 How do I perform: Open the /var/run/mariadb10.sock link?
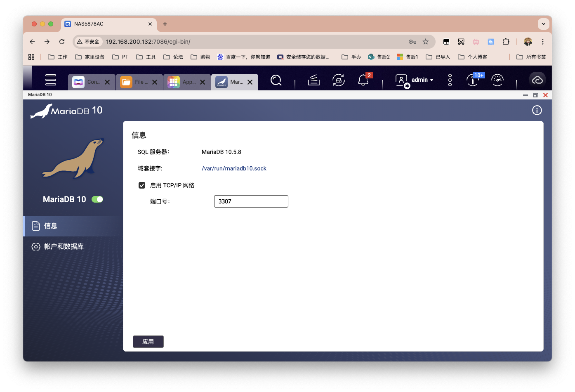coord(234,168)
